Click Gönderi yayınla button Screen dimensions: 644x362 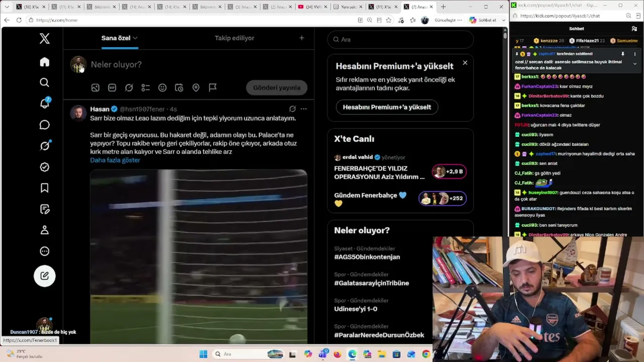[x=277, y=87]
